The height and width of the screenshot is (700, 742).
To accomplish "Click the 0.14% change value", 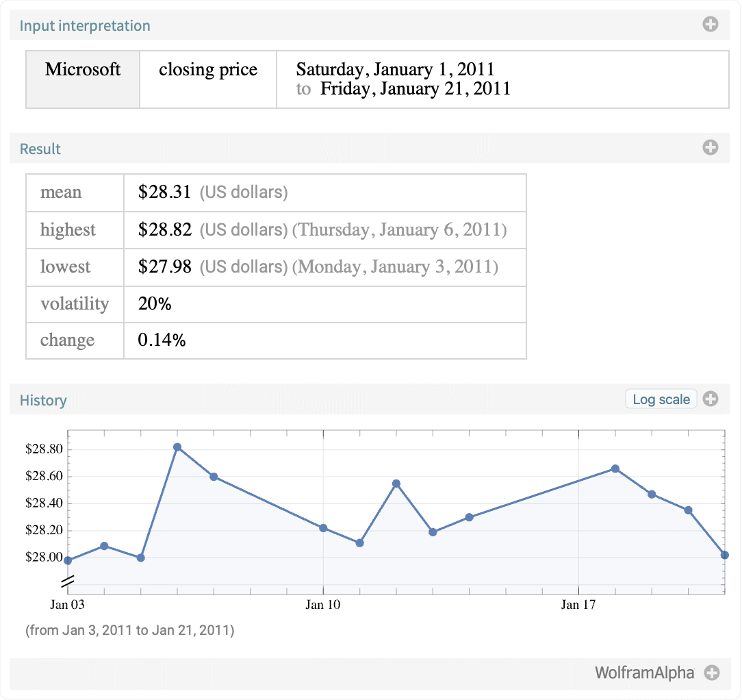I will 162,340.
